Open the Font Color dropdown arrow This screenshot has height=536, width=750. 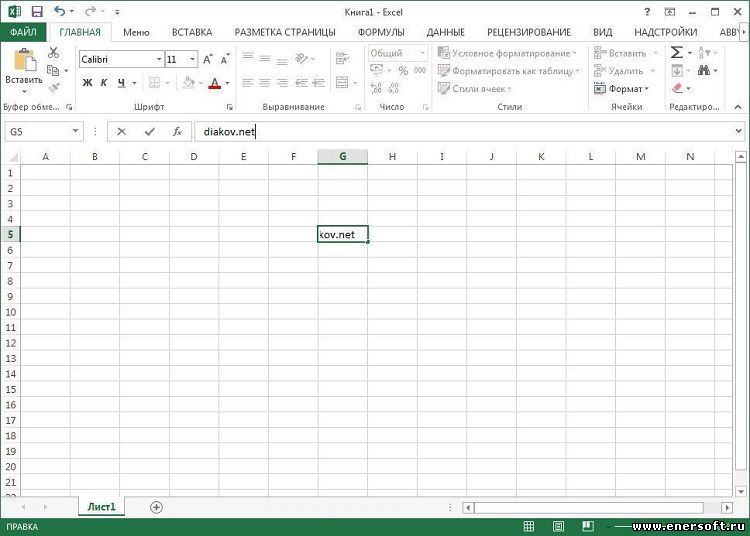click(x=227, y=83)
